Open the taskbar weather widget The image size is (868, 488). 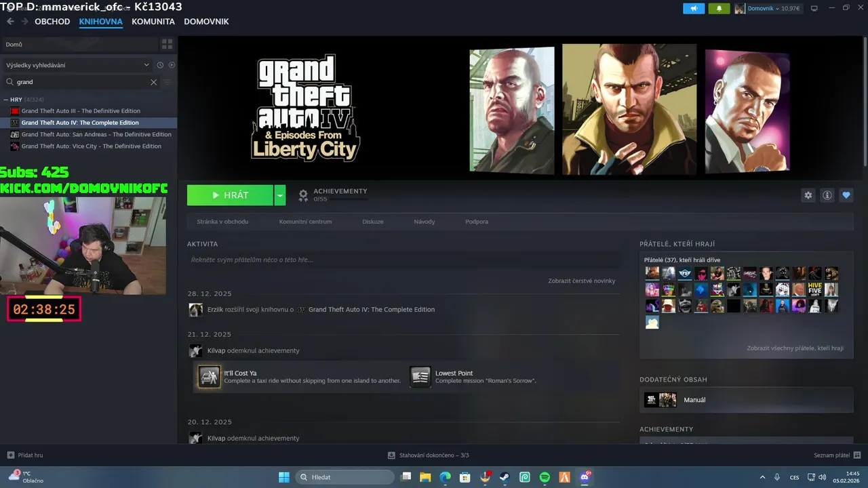pos(26,476)
